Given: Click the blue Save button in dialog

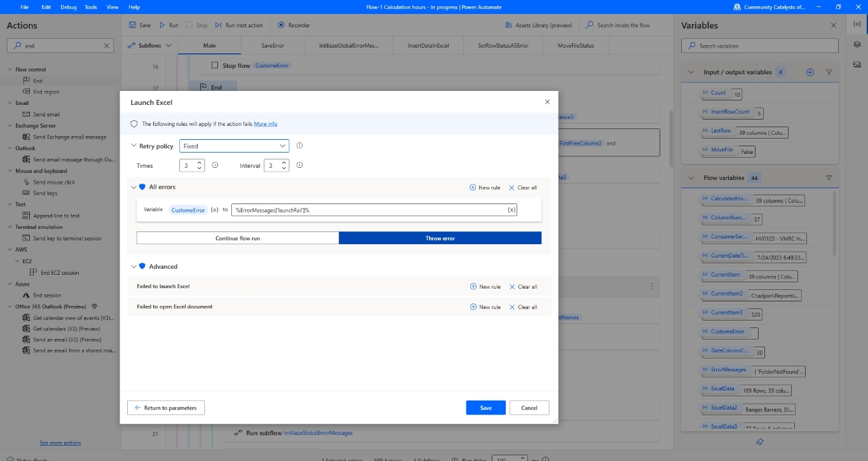Looking at the screenshot, I should tap(485, 408).
